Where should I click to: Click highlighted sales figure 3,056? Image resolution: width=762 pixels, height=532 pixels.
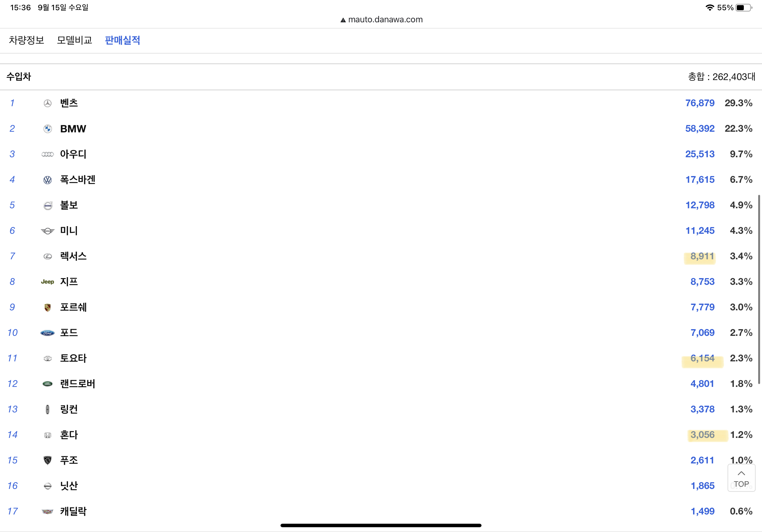click(x=702, y=435)
